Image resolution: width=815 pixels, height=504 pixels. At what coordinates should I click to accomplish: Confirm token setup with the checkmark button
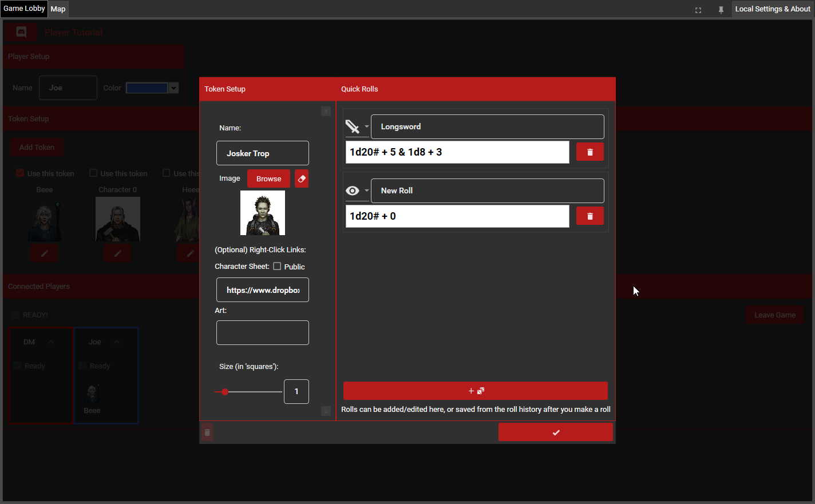click(x=556, y=432)
